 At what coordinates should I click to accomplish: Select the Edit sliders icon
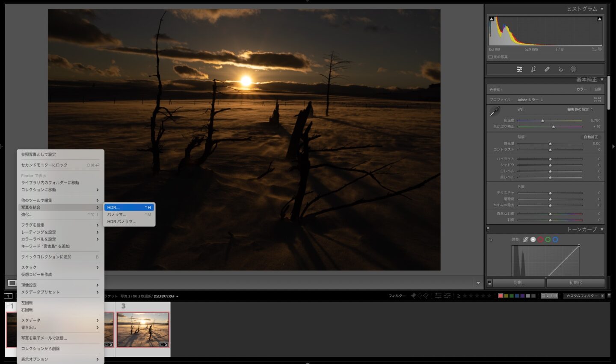point(519,69)
